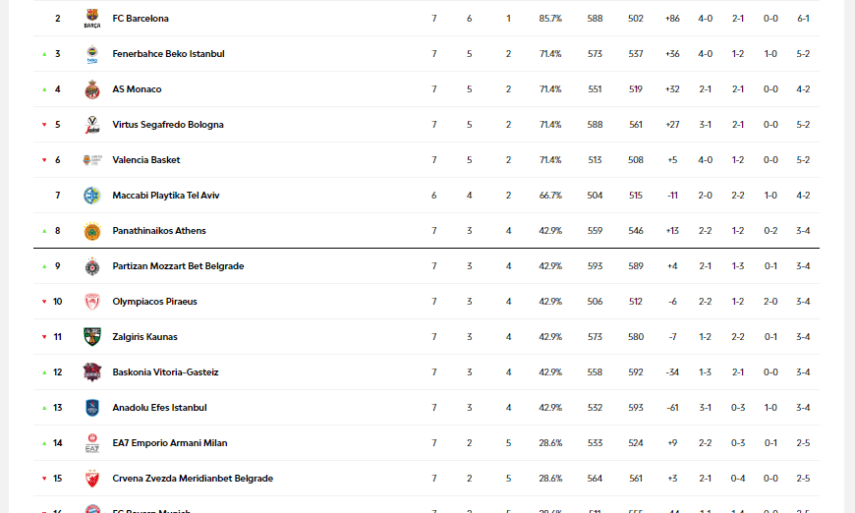
Task: Click the Panathinaikos Athens green logo
Action: 92,231
